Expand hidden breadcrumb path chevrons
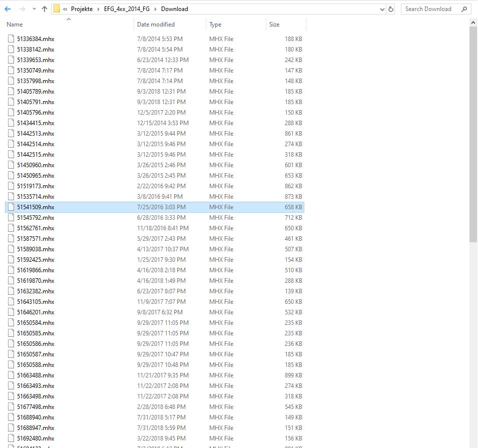Image resolution: width=478 pixels, height=448 pixels. pyautogui.click(x=65, y=9)
